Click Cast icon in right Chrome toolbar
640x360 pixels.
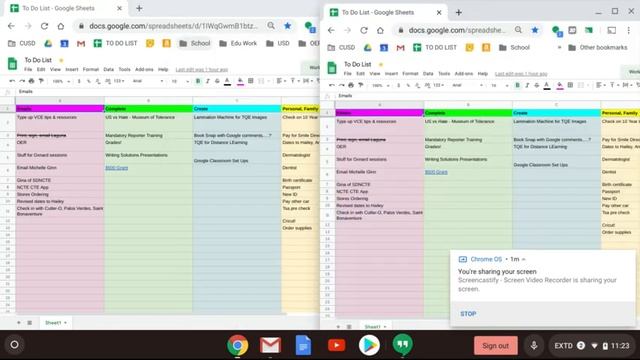click(x=611, y=30)
